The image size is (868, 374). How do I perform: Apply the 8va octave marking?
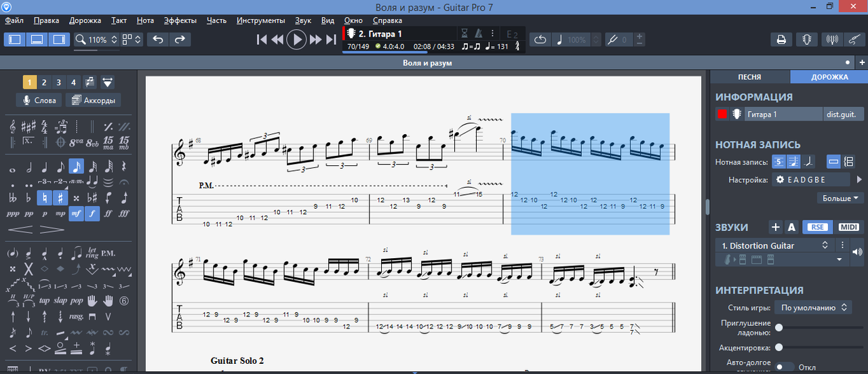pos(76,143)
